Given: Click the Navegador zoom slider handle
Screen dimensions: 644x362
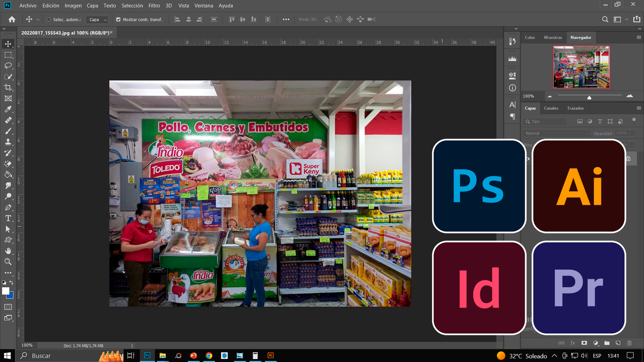Looking at the screenshot, I should [x=589, y=97].
